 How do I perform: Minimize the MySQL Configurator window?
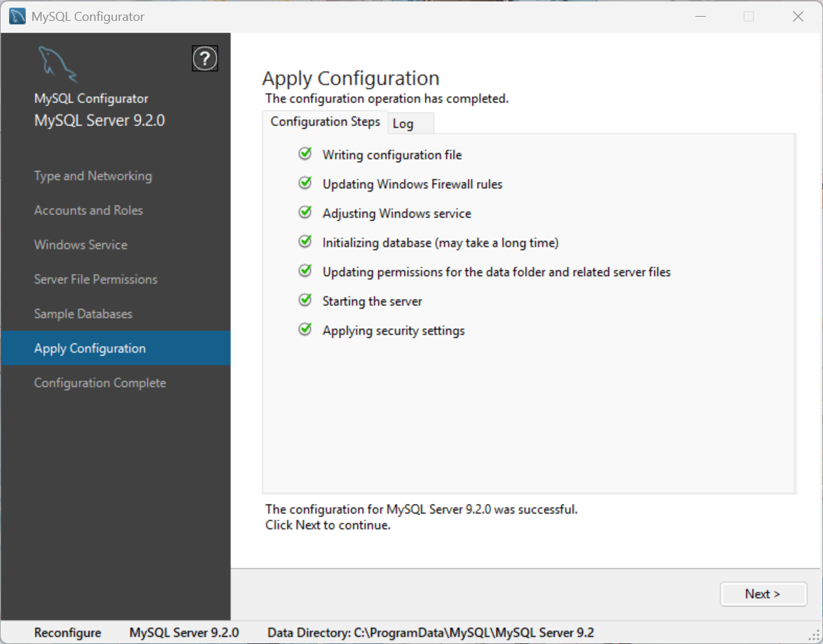pyautogui.click(x=701, y=16)
